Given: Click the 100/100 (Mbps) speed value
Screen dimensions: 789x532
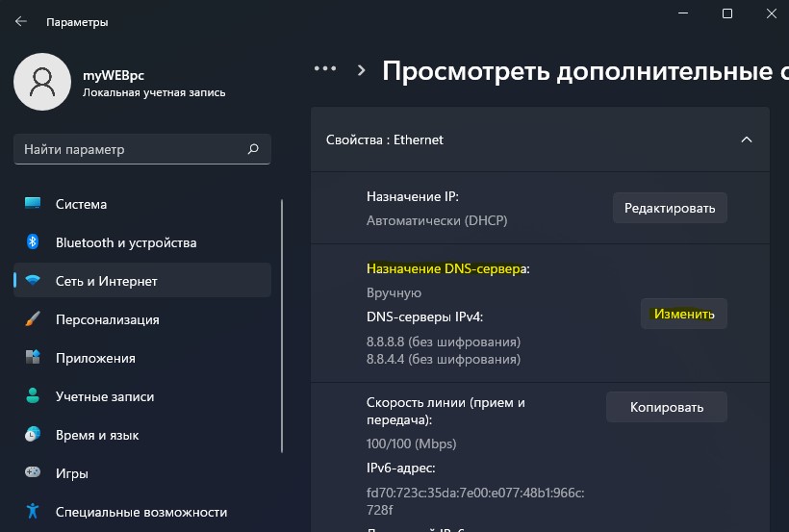Looking at the screenshot, I should click(411, 443).
